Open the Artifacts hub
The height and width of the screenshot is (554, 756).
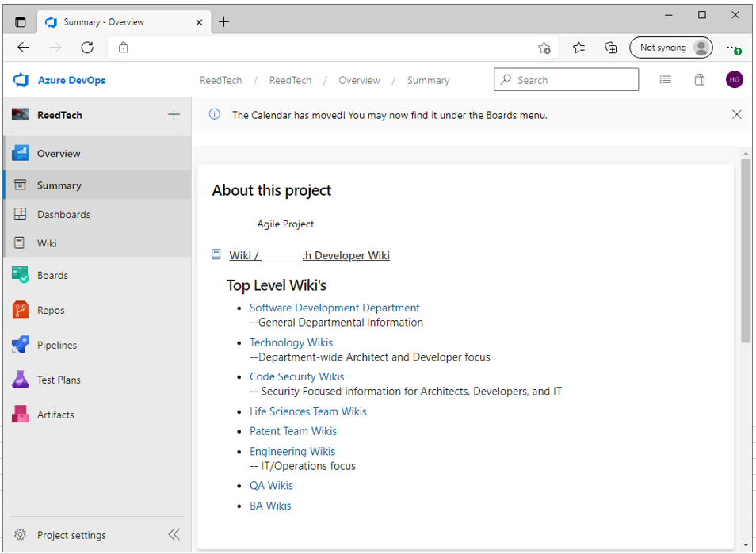97,415
